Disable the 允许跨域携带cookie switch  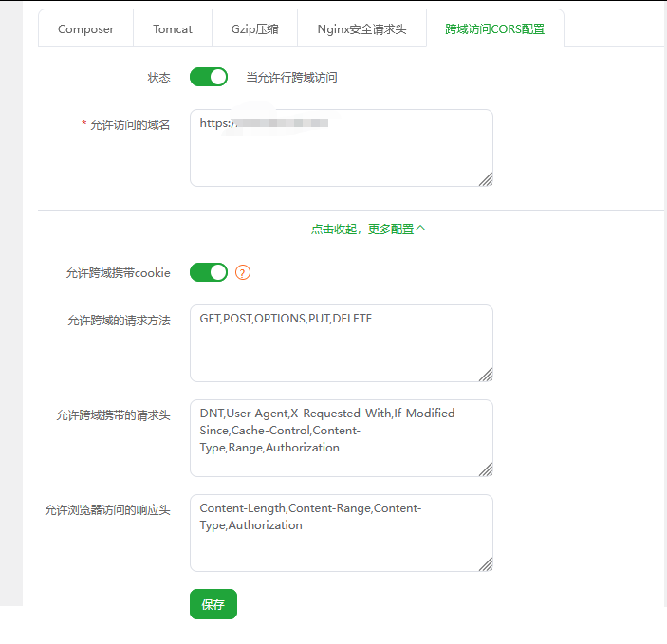click(x=209, y=273)
